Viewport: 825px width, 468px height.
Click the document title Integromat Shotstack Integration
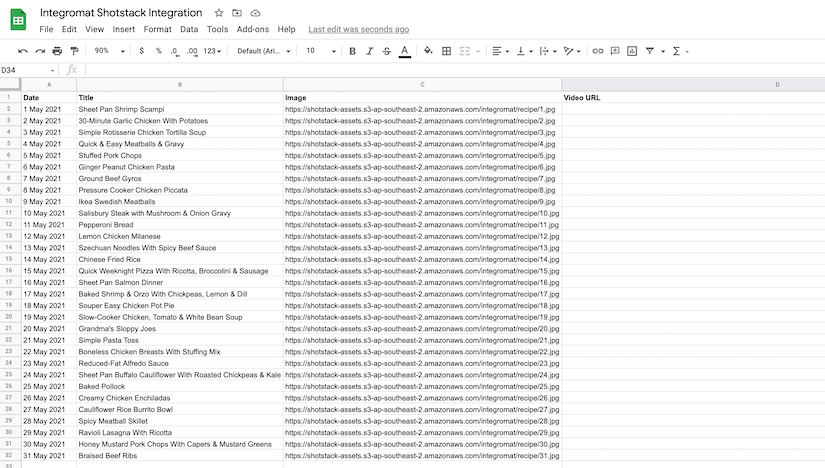(121, 13)
